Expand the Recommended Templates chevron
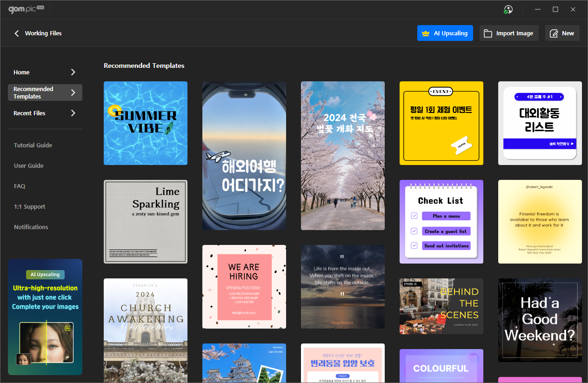This screenshot has height=383, width=588. coord(73,92)
